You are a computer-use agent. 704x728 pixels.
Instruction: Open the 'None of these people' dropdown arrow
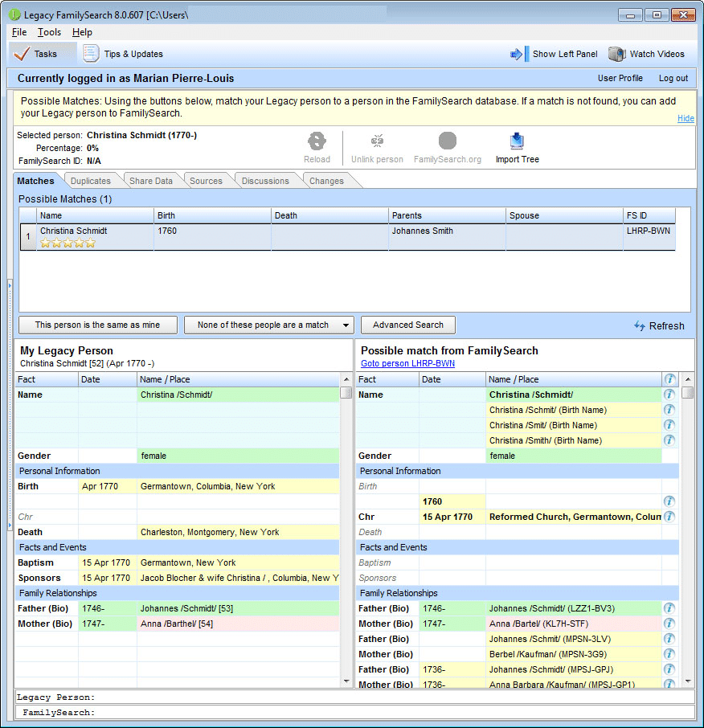coord(346,325)
